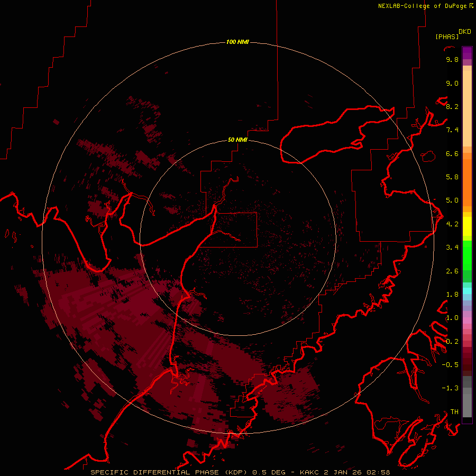Click the 0.5 DEG elevation text in caption
Image resolution: width=476 pixels, height=476 pixels.
click(x=269, y=472)
